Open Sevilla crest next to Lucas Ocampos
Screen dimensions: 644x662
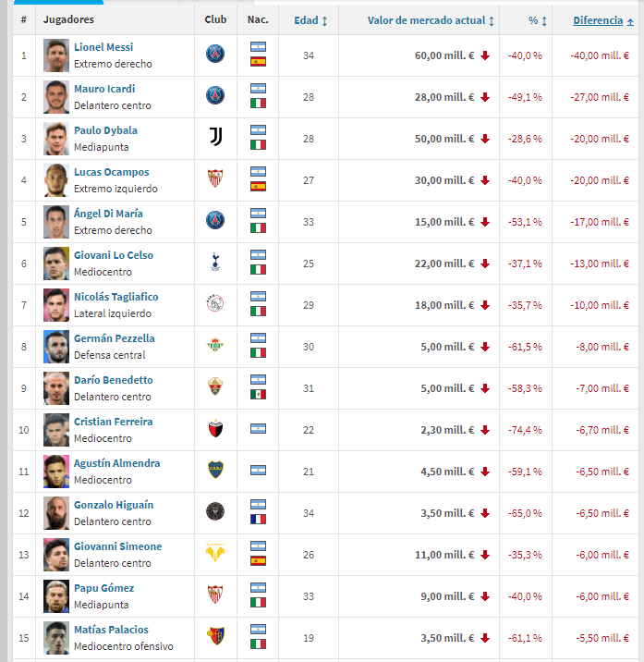click(x=215, y=179)
